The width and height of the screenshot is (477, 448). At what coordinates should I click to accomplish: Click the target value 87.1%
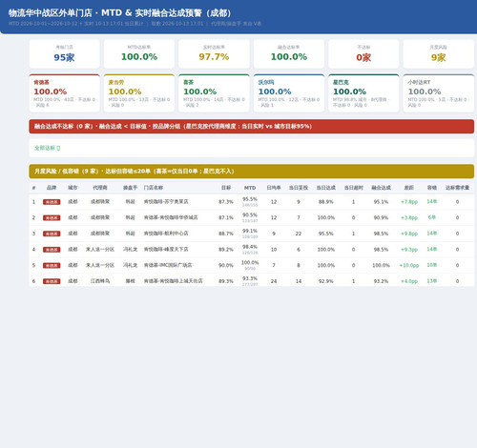tap(226, 218)
